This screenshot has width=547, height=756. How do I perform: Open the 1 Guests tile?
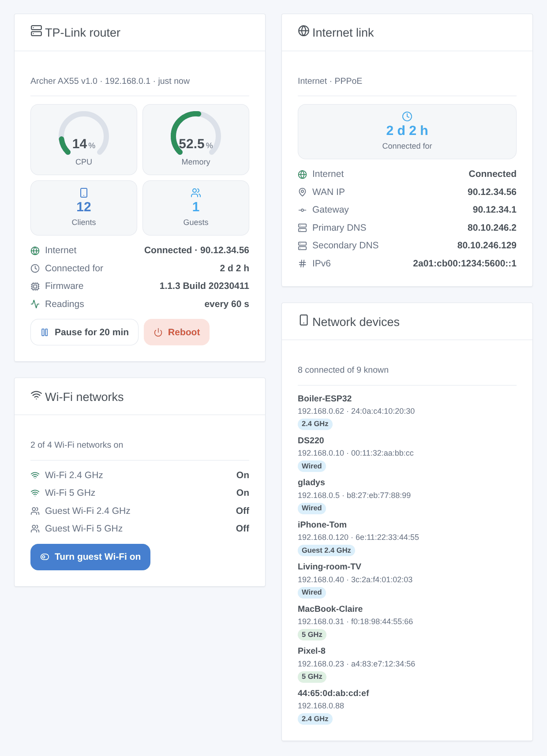[x=196, y=208]
